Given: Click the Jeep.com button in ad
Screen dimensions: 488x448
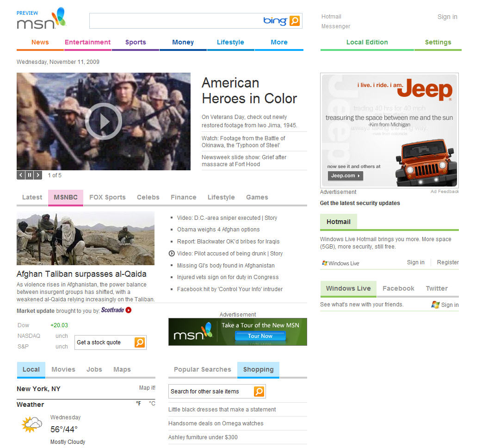Looking at the screenshot, I should pos(345,175).
